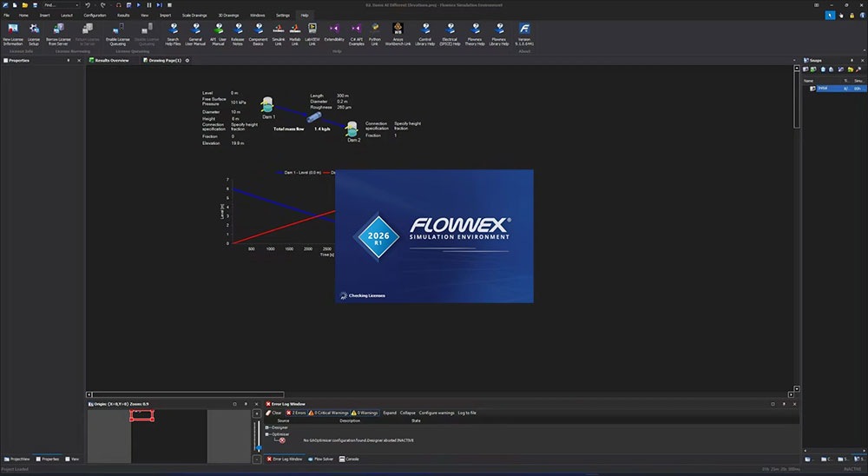This screenshot has height=476, width=868.
Task: Select the pipe component between dams
Action: click(314, 117)
